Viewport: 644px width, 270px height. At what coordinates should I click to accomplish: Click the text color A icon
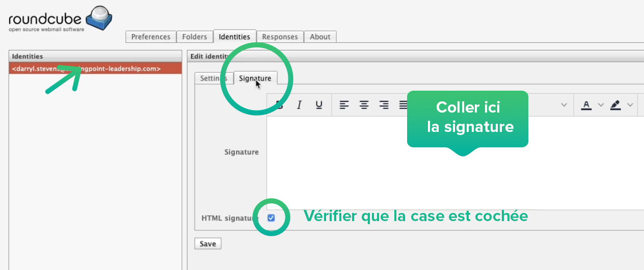coord(586,105)
